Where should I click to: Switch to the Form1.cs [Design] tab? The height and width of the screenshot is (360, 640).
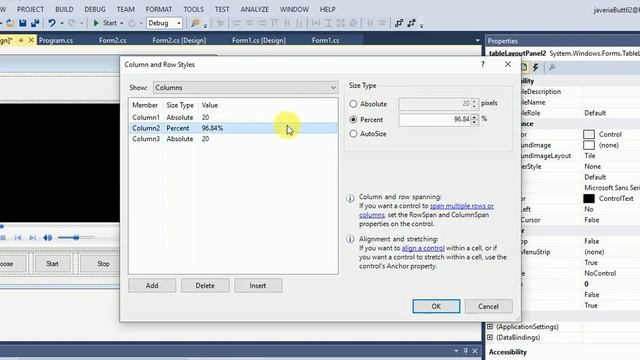[x=259, y=40]
